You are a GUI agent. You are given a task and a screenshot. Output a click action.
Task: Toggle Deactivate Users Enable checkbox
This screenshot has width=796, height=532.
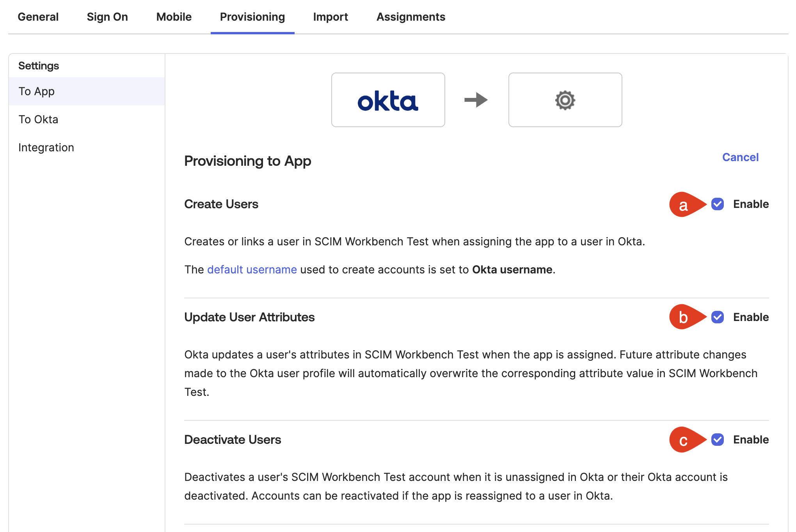pyautogui.click(x=718, y=440)
